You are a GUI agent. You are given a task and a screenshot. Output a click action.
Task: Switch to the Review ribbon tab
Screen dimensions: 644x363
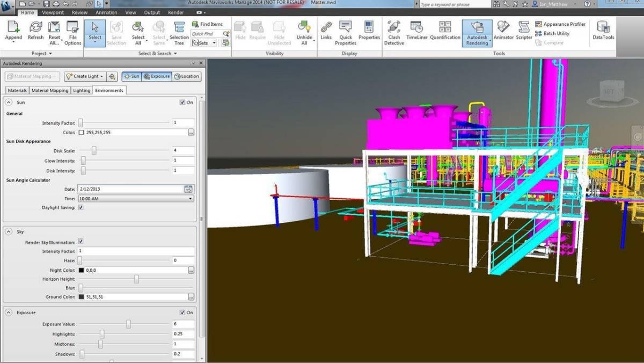click(x=79, y=12)
